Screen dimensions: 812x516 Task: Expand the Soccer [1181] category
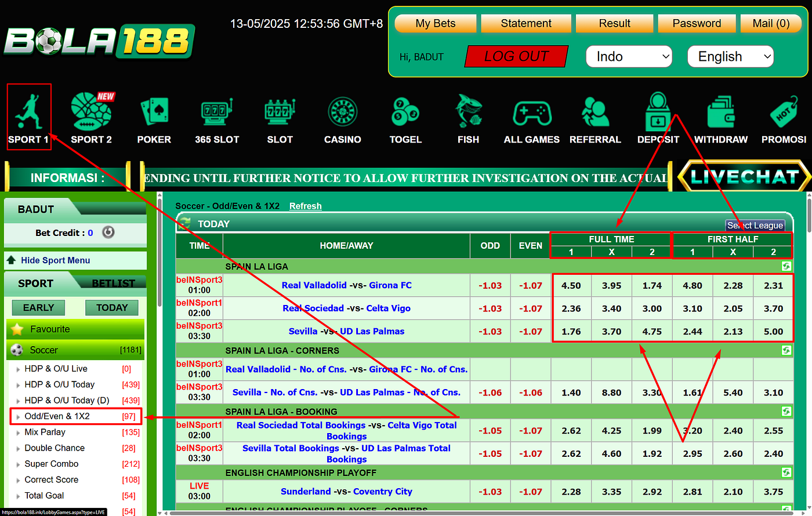[75, 350]
